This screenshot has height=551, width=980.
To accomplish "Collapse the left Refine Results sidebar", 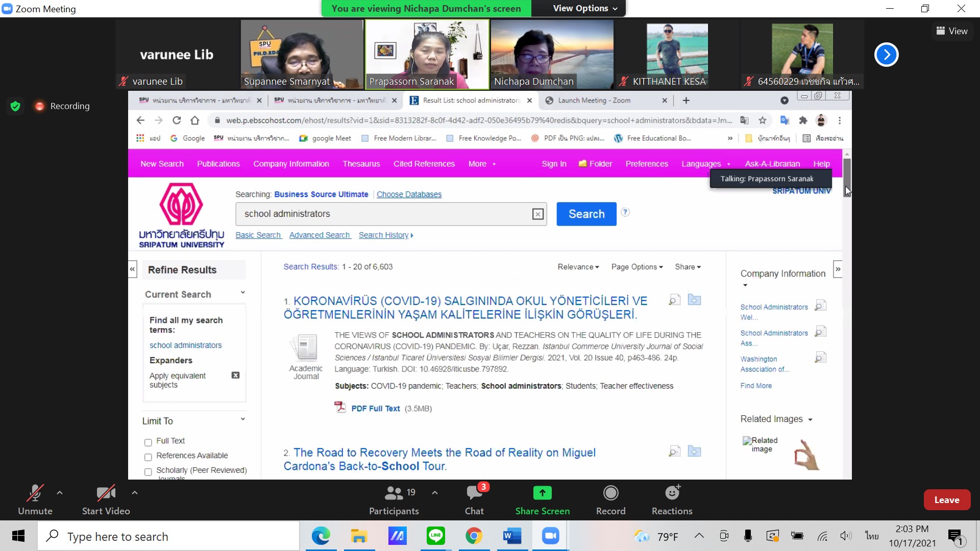I will tap(132, 269).
